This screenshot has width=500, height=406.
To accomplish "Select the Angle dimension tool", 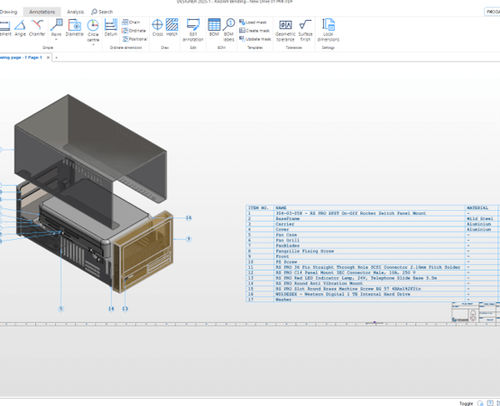I will (x=20, y=28).
